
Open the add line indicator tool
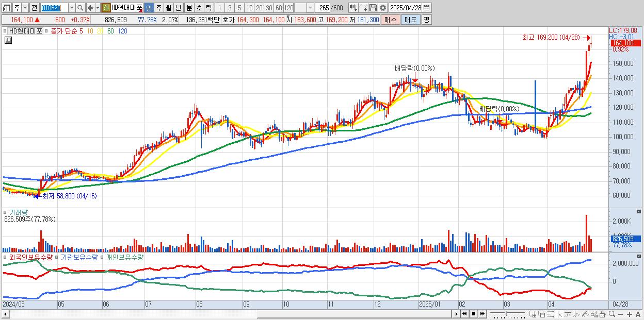coord(363,8)
